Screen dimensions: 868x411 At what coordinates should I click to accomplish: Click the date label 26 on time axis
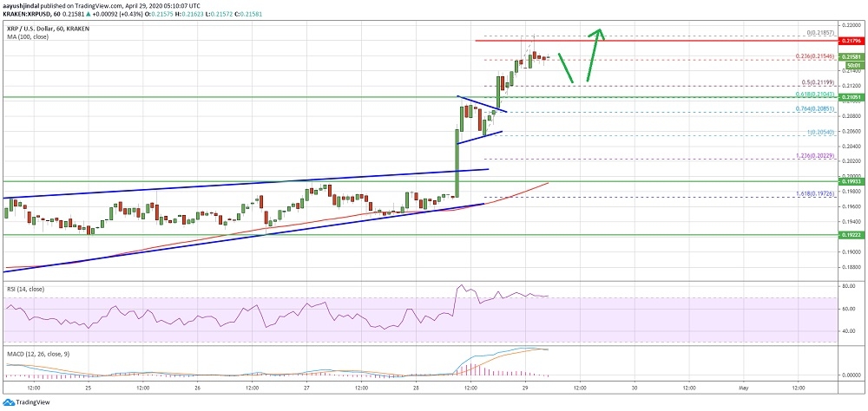click(x=198, y=388)
